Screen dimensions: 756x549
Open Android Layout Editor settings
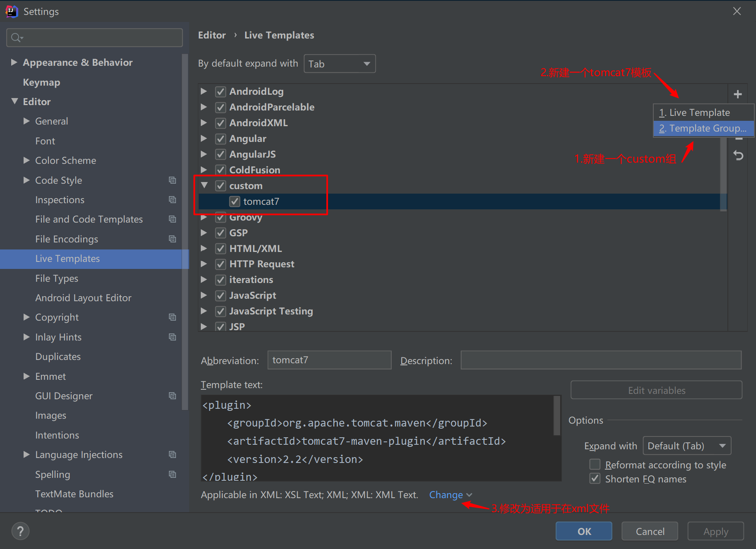pos(83,298)
